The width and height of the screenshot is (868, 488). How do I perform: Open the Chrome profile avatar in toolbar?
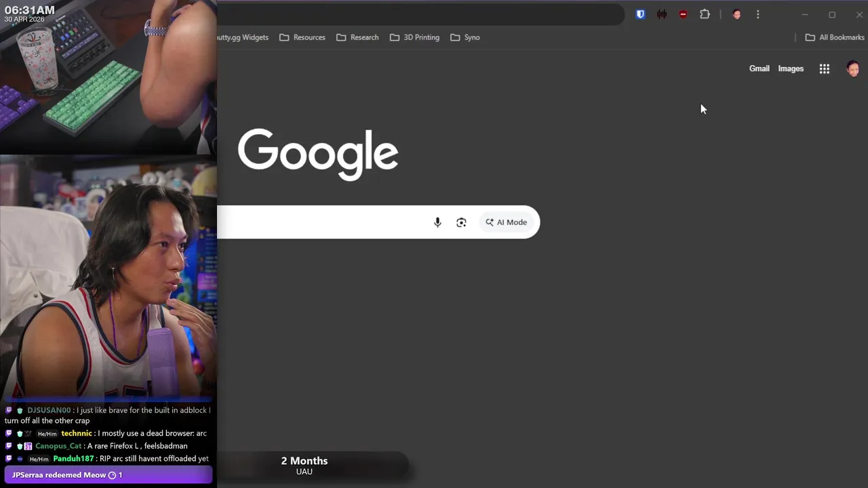tap(736, 14)
